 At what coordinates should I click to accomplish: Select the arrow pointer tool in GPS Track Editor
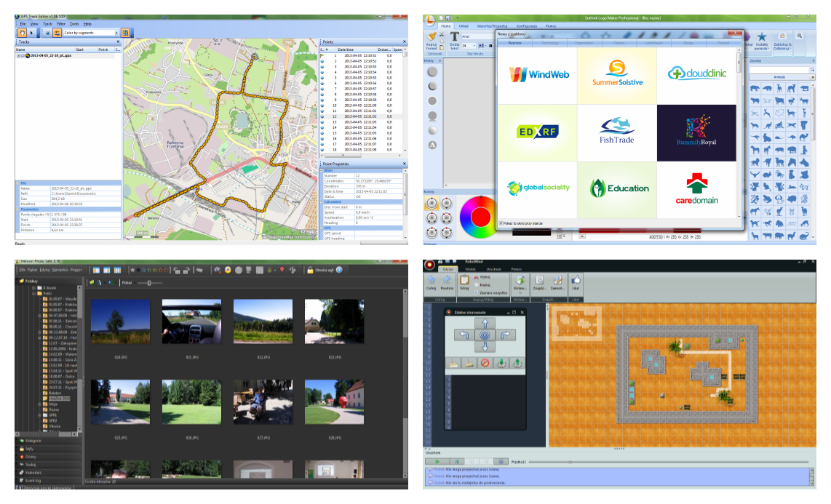point(32,33)
